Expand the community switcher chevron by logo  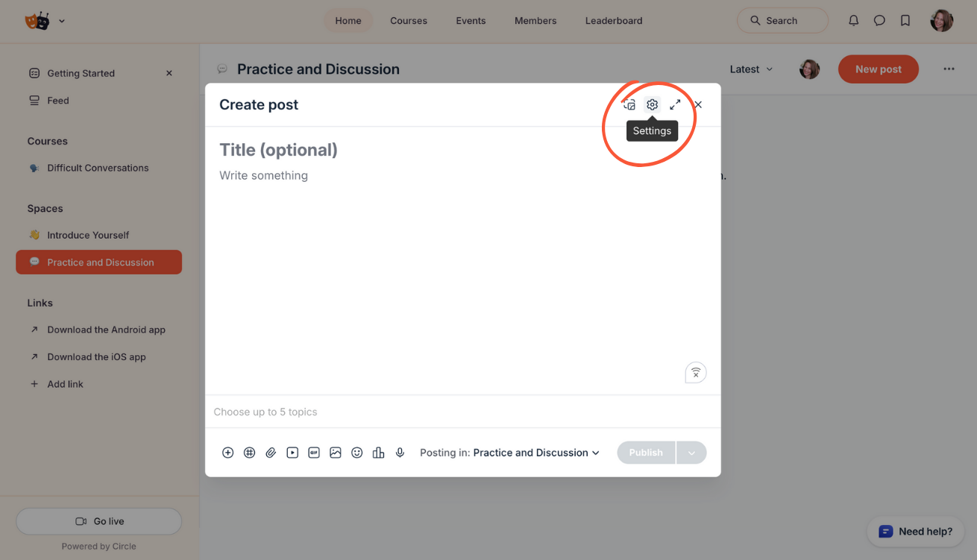62,21
